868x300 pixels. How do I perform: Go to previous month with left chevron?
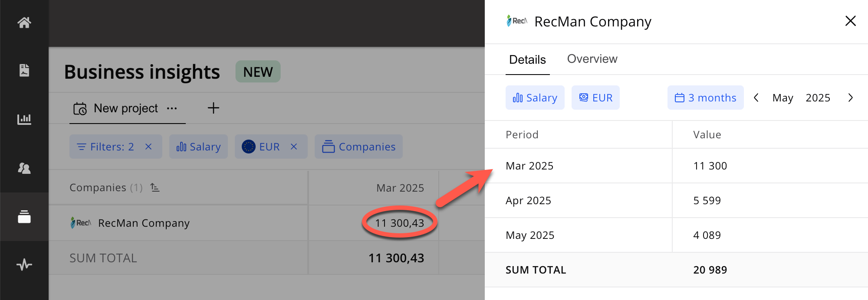click(x=756, y=98)
